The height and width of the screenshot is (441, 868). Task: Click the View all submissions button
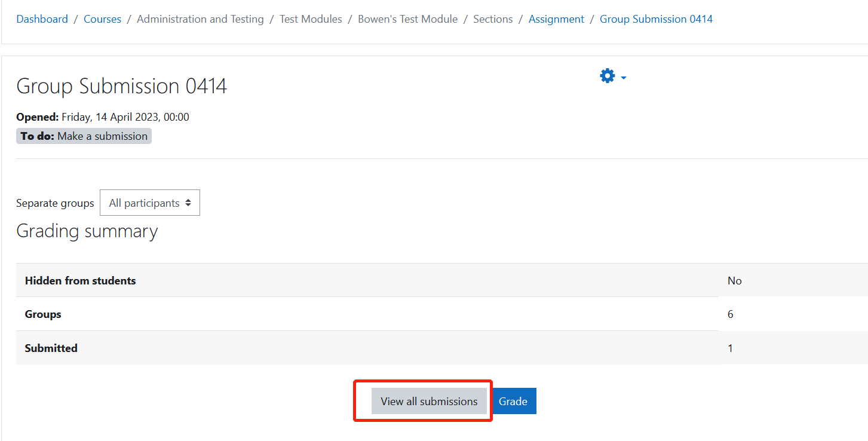coord(429,401)
